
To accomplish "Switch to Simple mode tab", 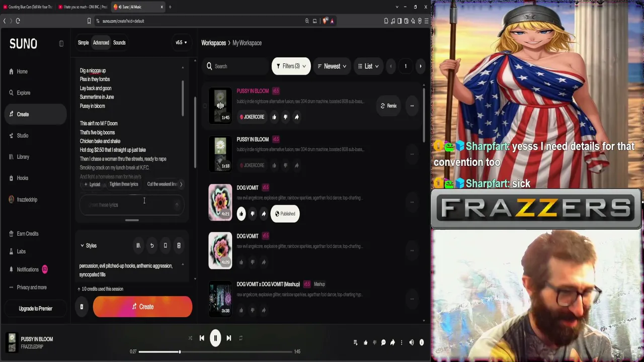I will tap(84, 43).
